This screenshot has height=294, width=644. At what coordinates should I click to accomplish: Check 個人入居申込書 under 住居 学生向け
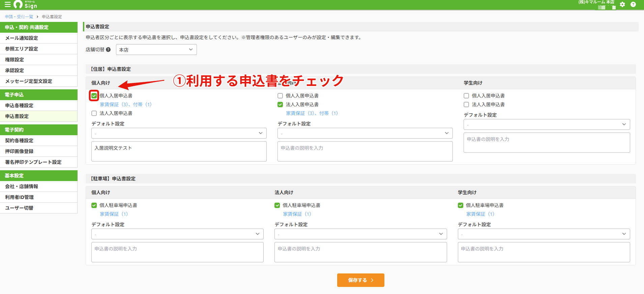tap(466, 96)
